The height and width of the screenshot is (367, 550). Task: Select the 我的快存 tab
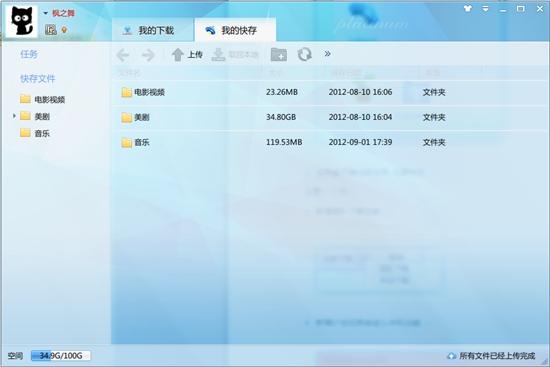[x=235, y=30]
